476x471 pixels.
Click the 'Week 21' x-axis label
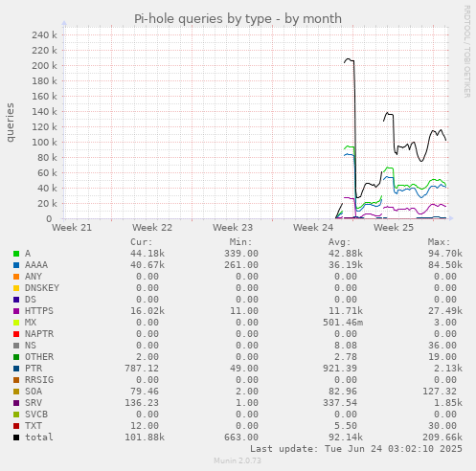coord(72,228)
